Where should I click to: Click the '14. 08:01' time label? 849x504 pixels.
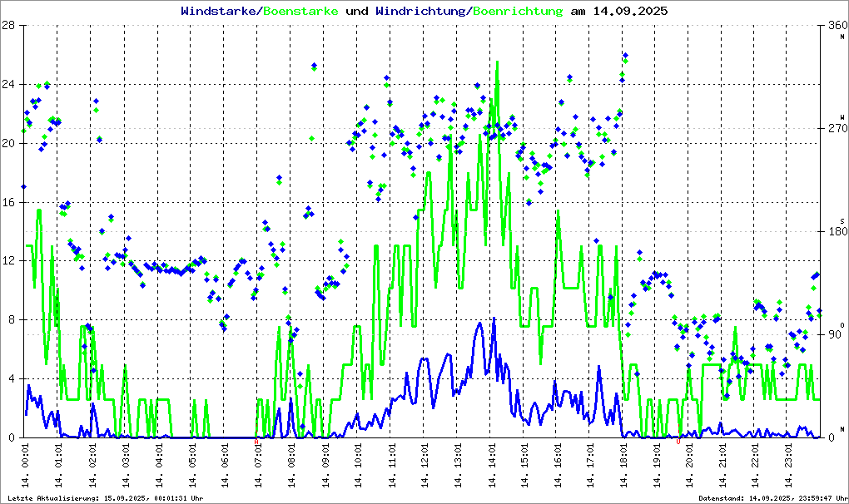pos(291,466)
